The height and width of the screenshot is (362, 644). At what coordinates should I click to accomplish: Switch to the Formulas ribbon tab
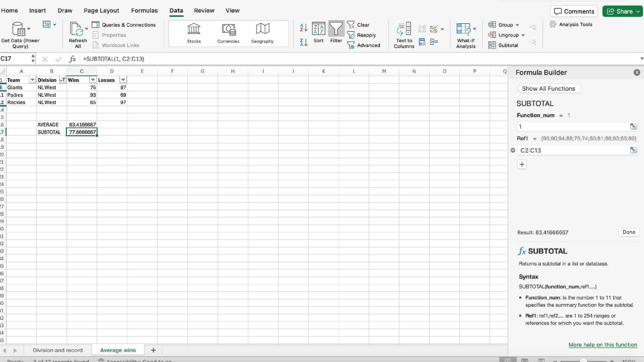144,11
